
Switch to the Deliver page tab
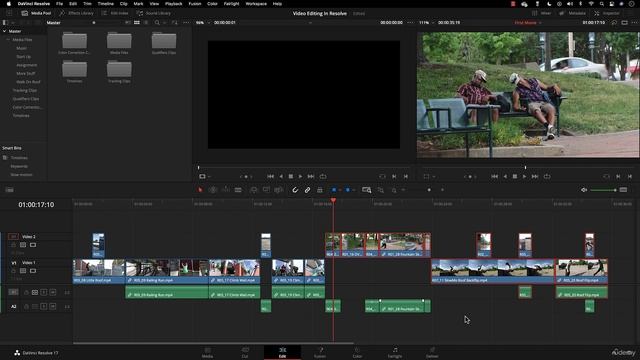coord(432,352)
